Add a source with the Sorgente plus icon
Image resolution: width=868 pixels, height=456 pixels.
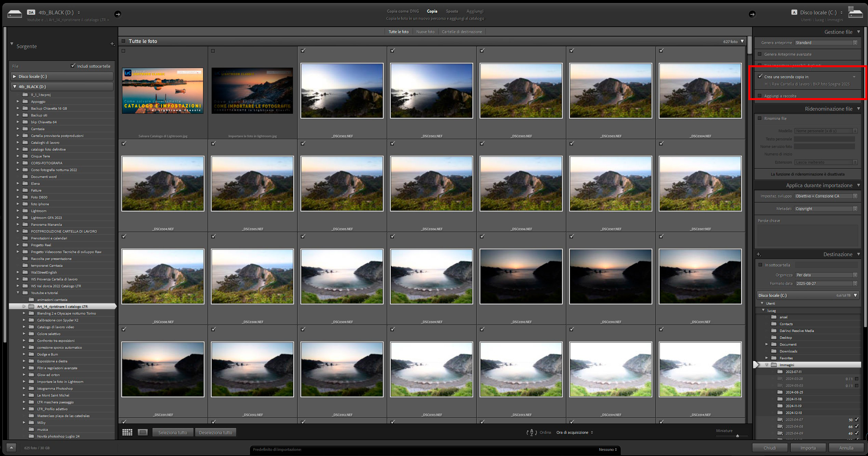112,44
